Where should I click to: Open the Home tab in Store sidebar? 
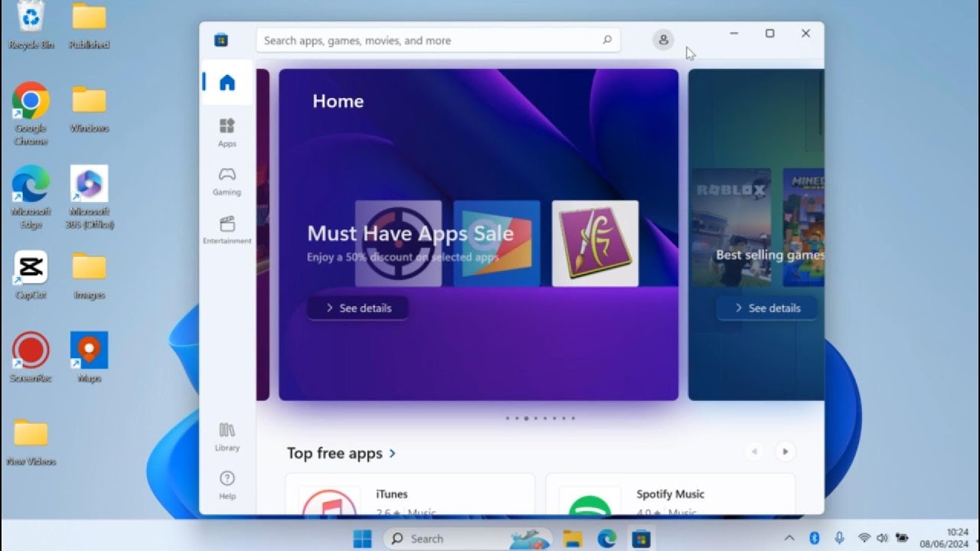click(x=227, y=83)
